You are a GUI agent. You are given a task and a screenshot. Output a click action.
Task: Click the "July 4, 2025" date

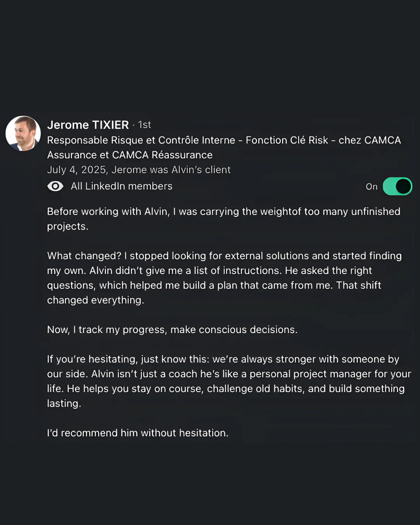[x=76, y=170]
